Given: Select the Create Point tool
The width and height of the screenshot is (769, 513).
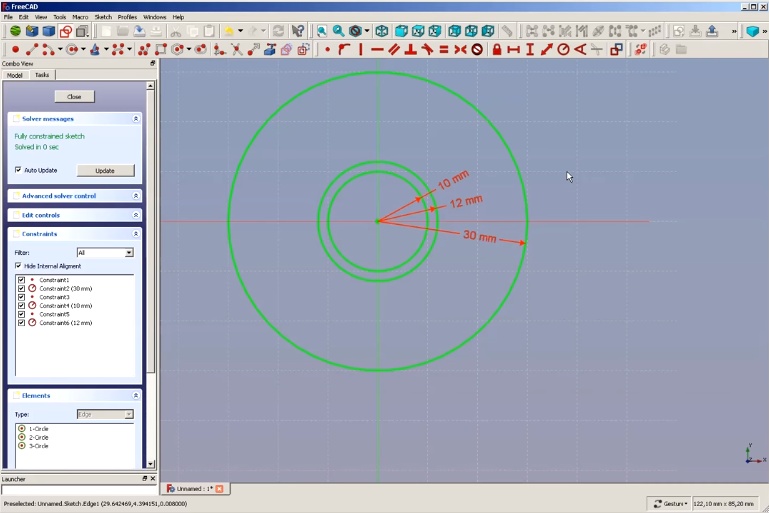Looking at the screenshot, I should (x=15, y=50).
